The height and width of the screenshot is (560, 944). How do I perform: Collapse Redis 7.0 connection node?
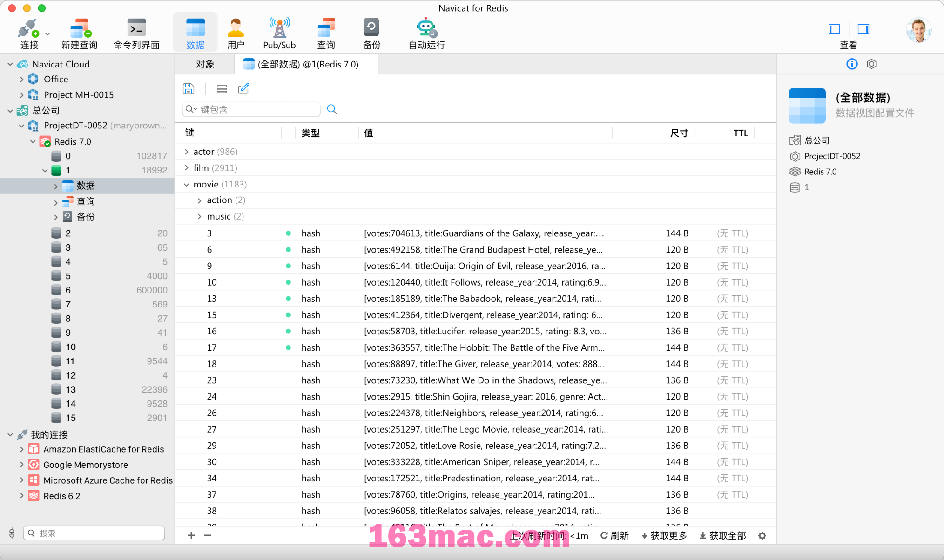(x=33, y=141)
